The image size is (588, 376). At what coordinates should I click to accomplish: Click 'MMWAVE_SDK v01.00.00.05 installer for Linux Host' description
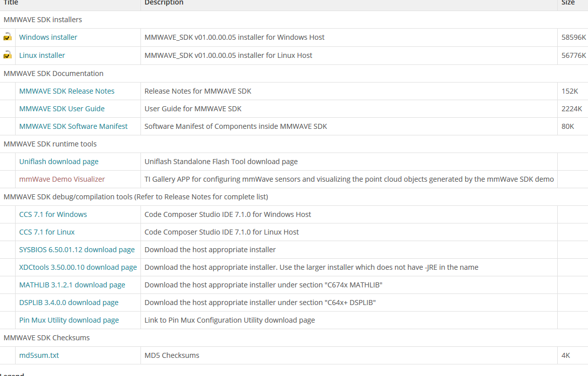click(x=229, y=55)
